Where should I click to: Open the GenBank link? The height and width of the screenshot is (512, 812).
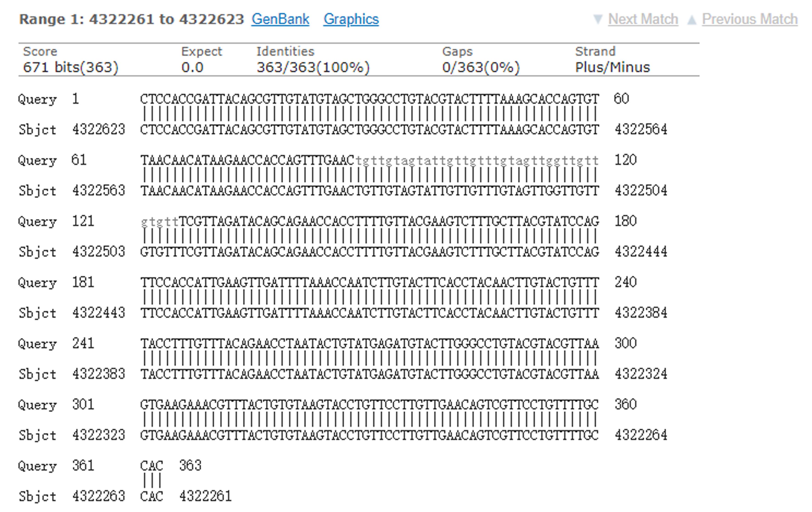pos(280,19)
